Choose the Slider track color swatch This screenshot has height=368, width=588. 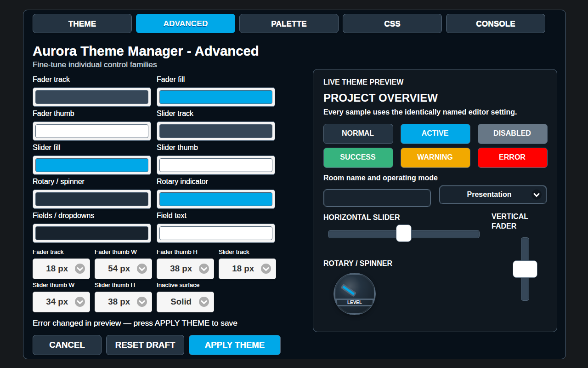click(x=216, y=131)
